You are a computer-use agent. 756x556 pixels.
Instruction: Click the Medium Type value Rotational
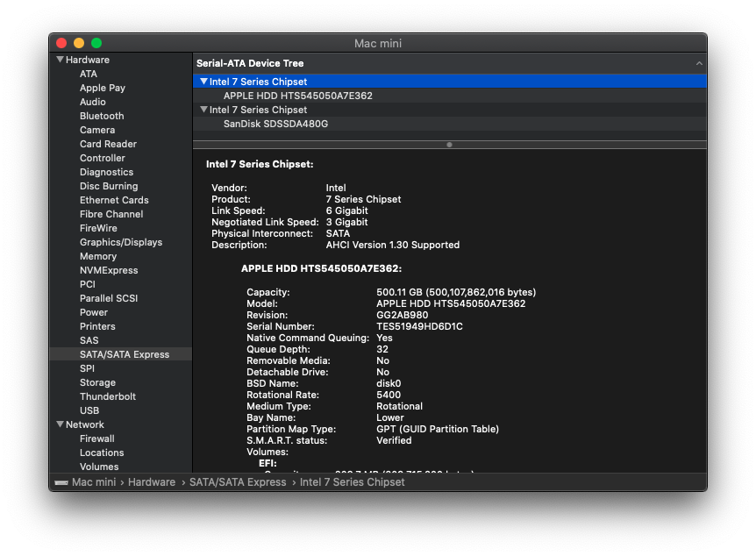[399, 406]
